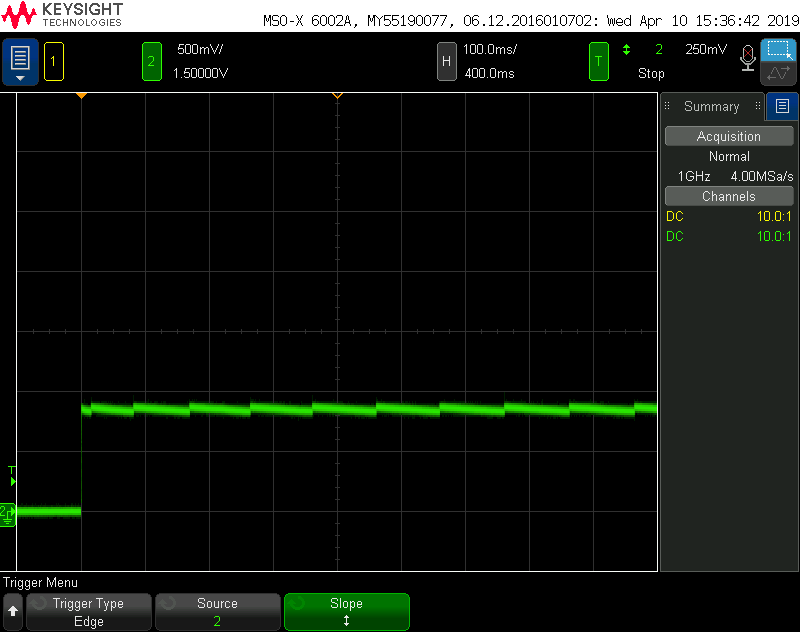Click the muted microphone voice control icon

click(x=747, y=58)
